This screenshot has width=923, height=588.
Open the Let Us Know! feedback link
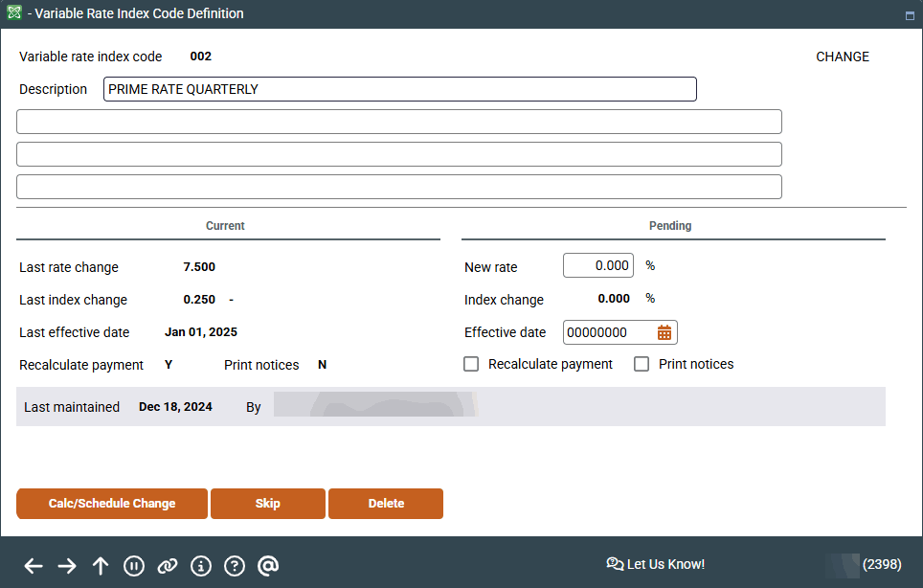(656, 564)
